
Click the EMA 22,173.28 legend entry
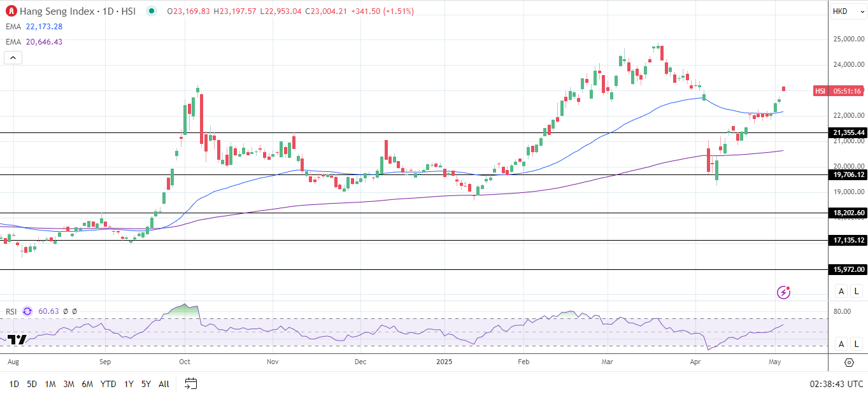point(33,27)
